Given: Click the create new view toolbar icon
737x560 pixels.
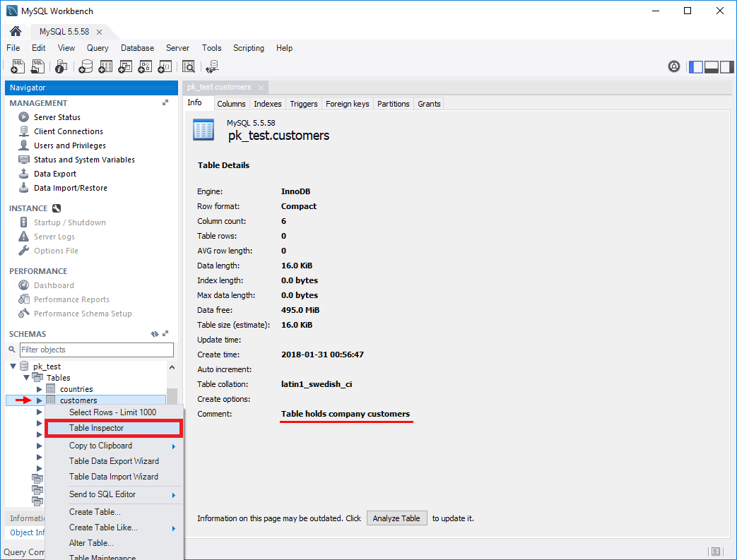Looking at the screenshot, I should (125, 66).
